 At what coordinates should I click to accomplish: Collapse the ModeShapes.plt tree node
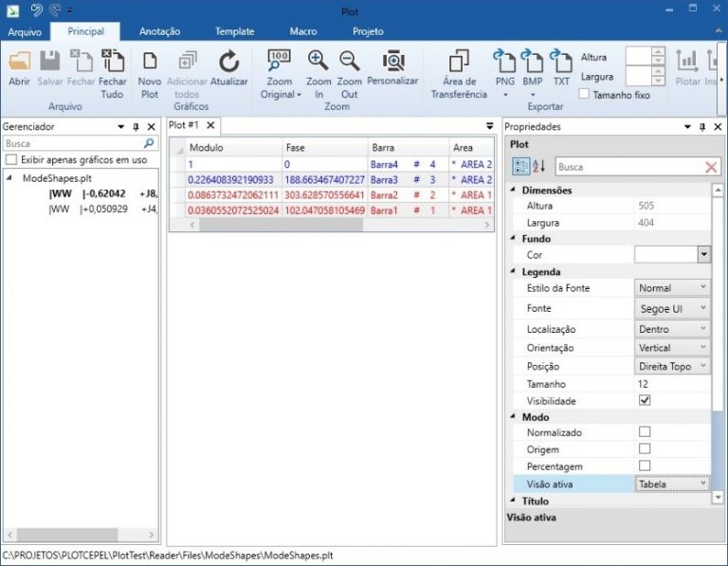9,178
